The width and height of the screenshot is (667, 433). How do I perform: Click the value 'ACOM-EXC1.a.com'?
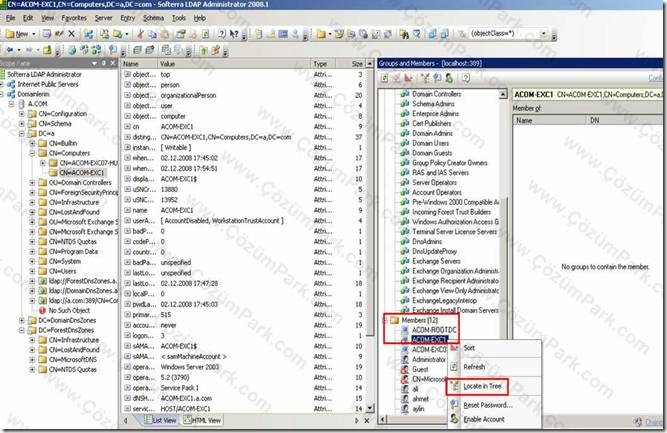pos(186,399)
